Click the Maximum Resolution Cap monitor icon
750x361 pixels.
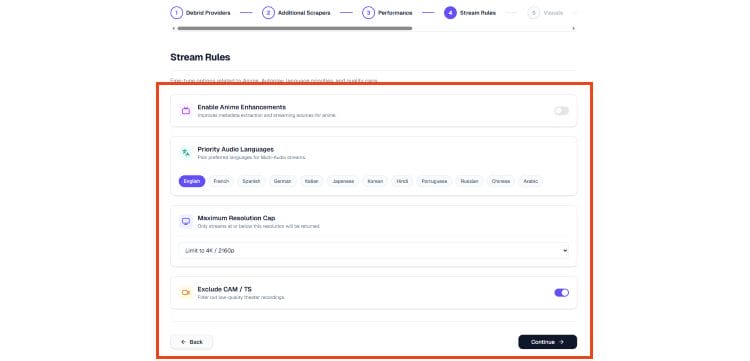186,221
